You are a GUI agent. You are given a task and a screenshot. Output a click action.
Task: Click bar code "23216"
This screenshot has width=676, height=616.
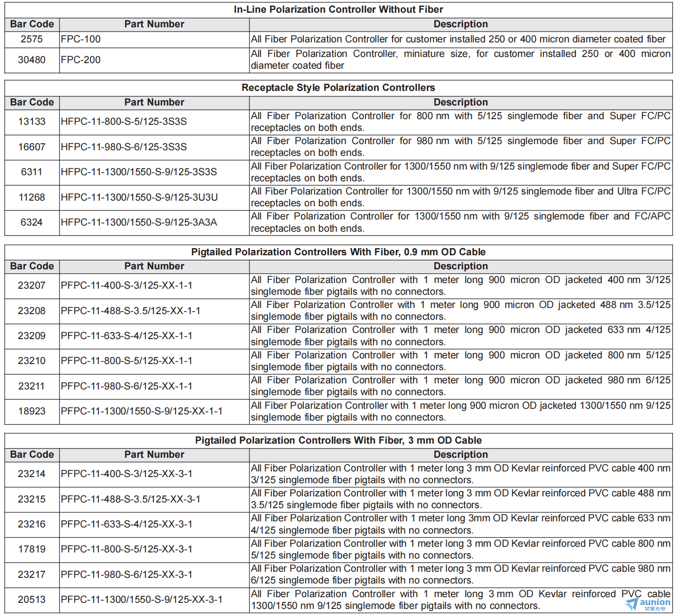32,524
